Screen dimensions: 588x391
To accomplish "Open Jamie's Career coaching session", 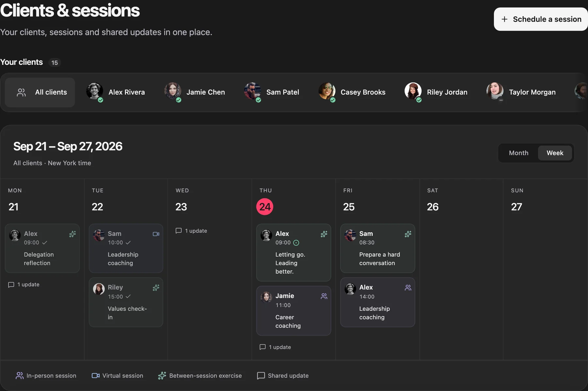I will point(294,311).
